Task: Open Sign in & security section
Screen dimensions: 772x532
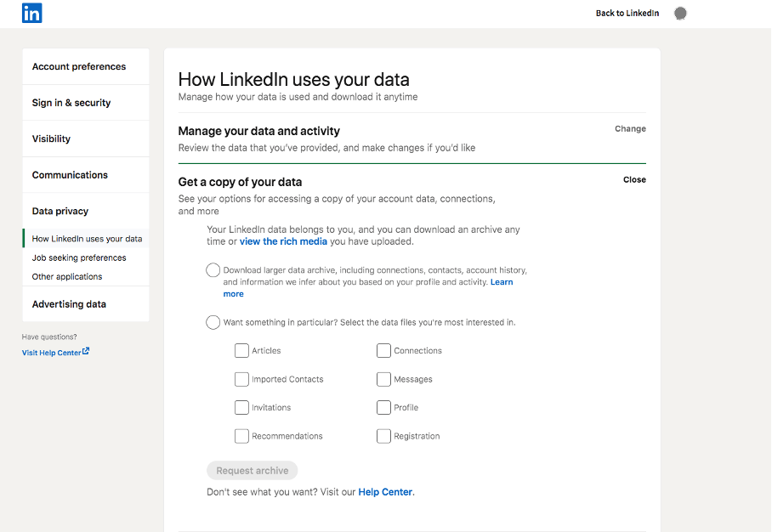Action: click(86, 102)
